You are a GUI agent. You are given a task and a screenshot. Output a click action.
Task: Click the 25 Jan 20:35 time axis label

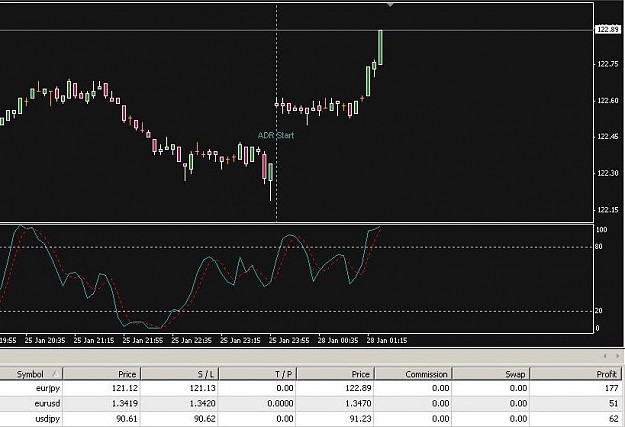tap(45, 340)
